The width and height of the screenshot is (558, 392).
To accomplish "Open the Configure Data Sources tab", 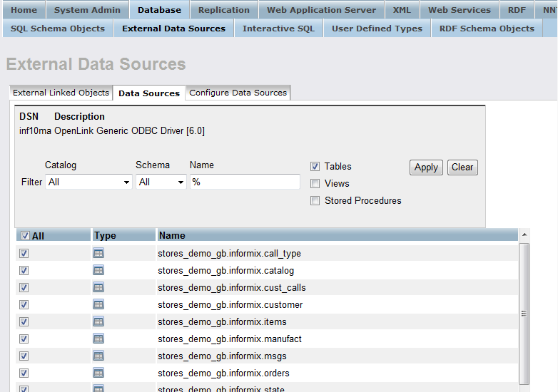I will pos(238,93).
